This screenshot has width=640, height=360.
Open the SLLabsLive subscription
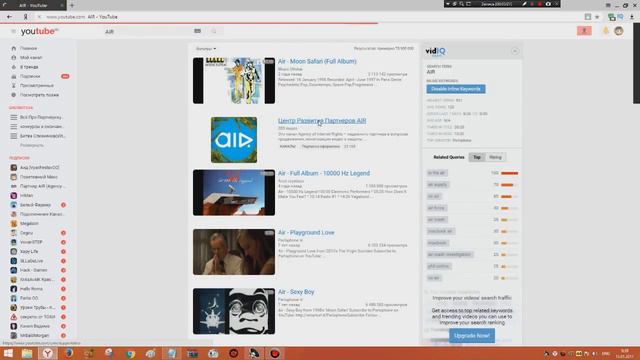[x=31, y=261]
